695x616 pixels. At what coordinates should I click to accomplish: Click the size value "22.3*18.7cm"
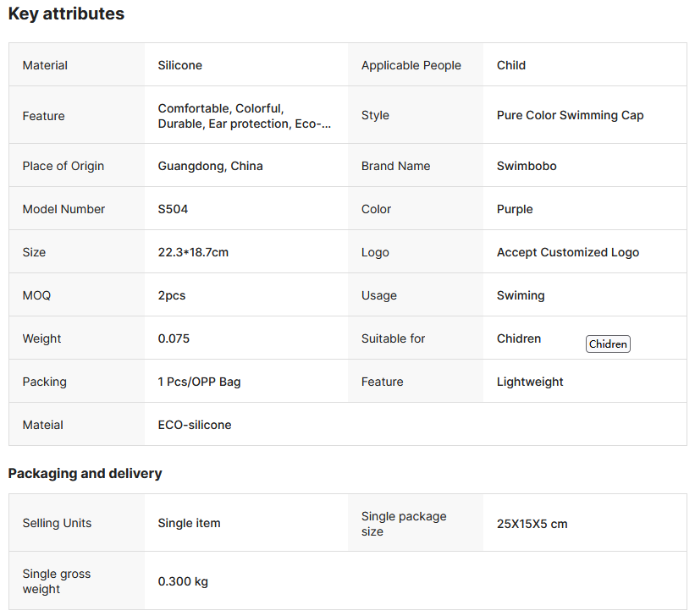click(193, 252)
